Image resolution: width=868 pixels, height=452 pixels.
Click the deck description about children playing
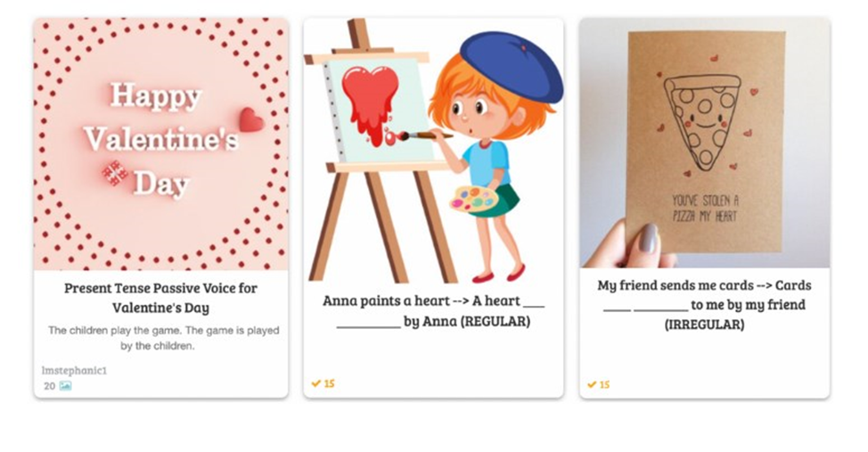tap(163, 338)
